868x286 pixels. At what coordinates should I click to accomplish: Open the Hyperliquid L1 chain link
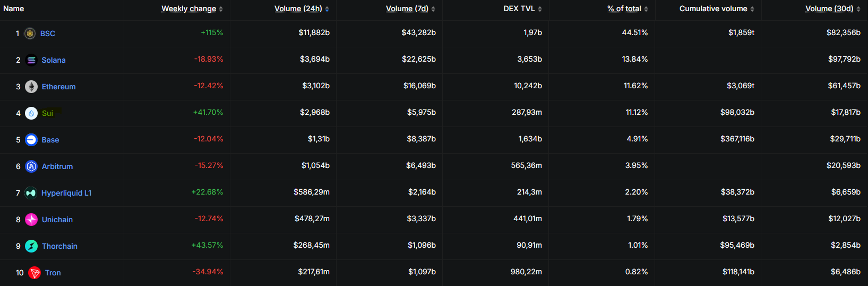[66, 193]
